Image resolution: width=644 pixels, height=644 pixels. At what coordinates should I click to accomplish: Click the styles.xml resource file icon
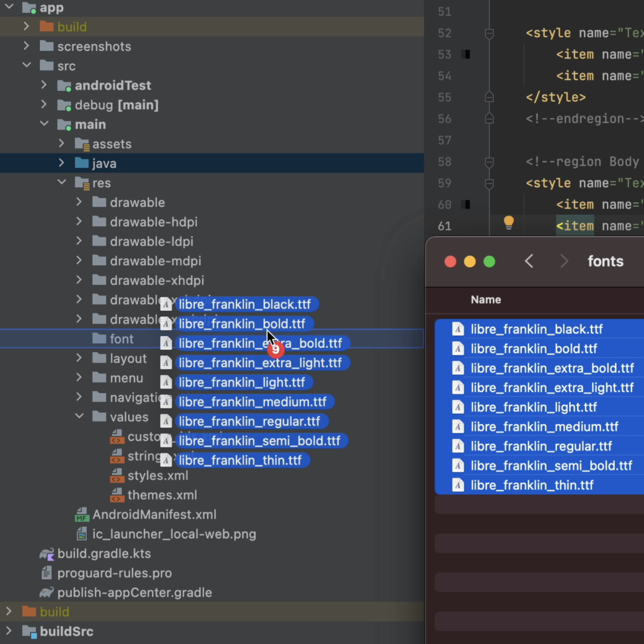(x=117, y=476)
